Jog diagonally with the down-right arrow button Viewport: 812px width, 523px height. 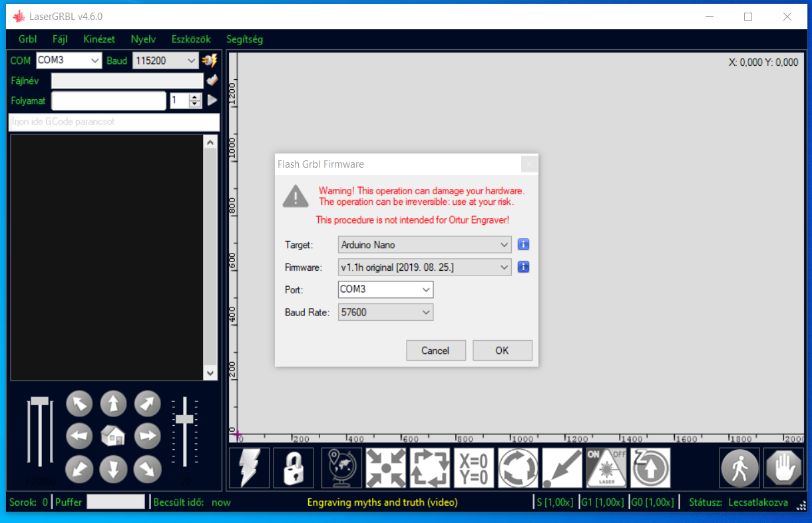147,470
